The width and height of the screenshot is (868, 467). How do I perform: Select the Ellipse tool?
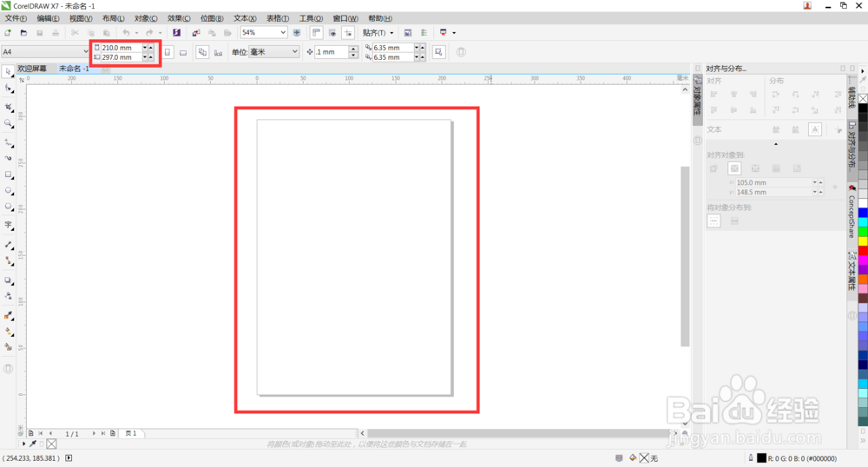point(9,191)
